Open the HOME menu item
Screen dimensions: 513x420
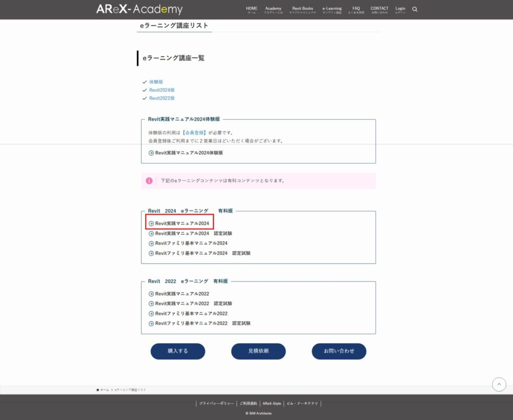tap(251, 10)
